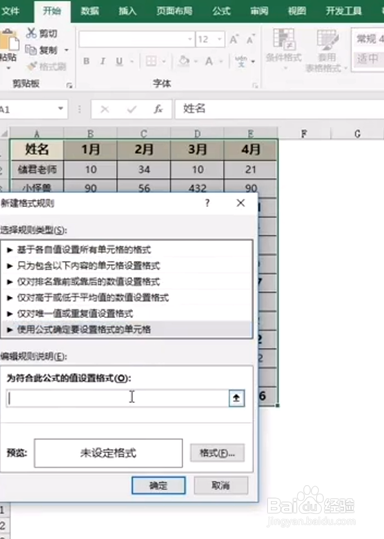Expand the phonetic guide dropdown arrow

(x=253, y=62)
